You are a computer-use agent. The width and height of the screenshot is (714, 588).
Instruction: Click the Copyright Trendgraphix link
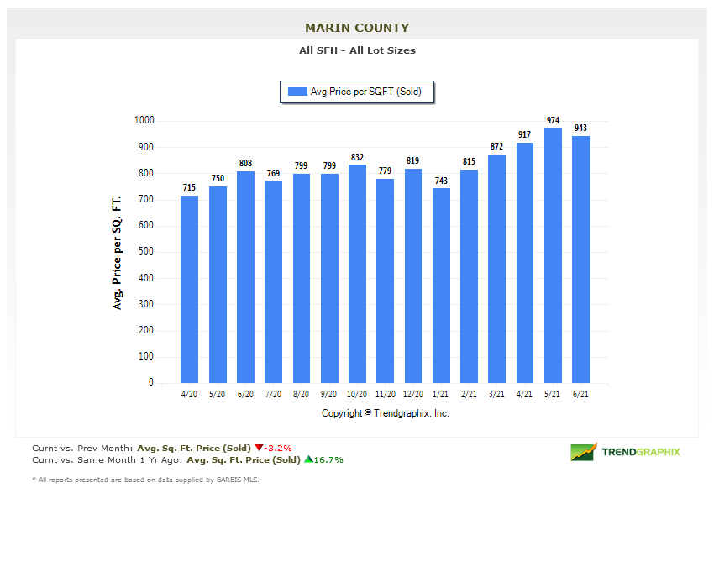click(x=385, y=413)
